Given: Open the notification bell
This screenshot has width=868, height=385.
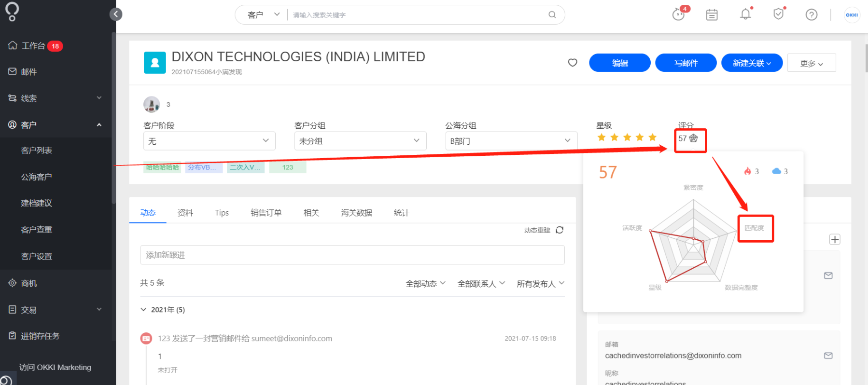Looking at the screenshot, I should tap(745, 14).
